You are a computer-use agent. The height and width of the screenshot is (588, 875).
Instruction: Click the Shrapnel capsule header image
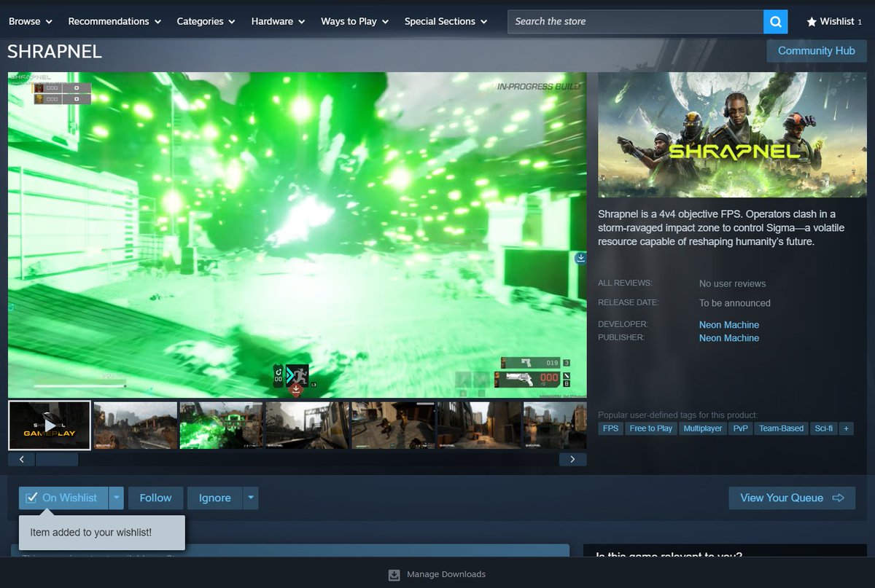click(732, 134)
